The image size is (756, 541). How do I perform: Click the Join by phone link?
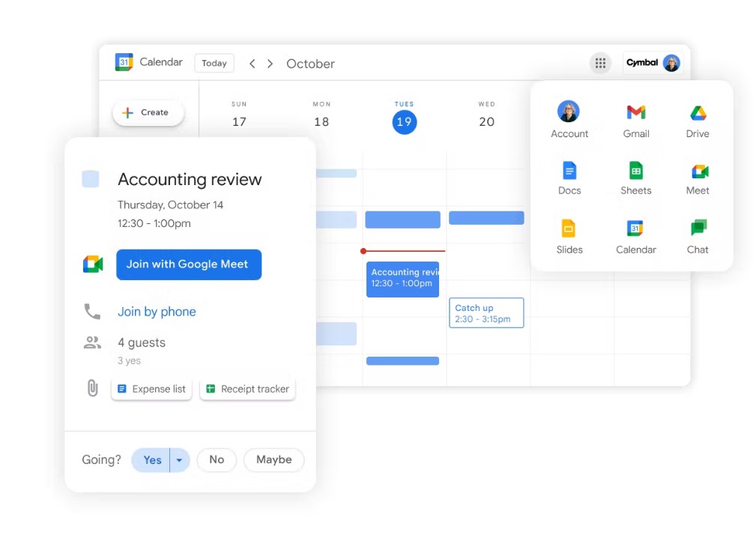[157, 311]
